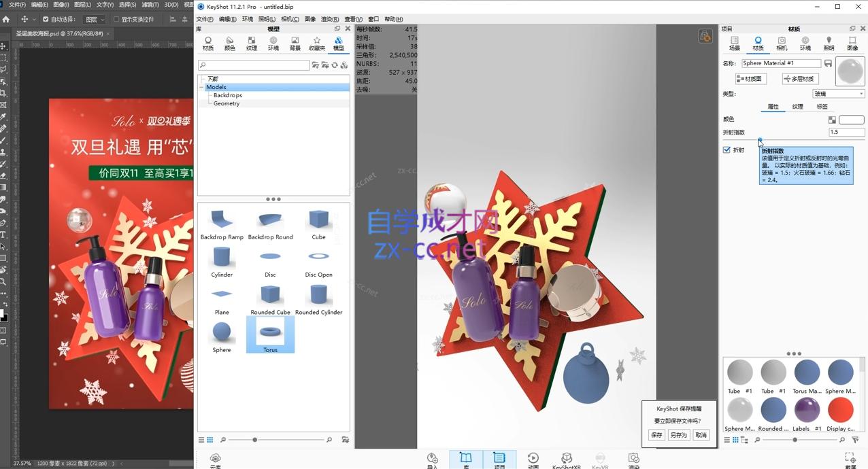Click the color texture checker icon next to 颜色
The width and height of the screenshot is (868, 469).
point(832,120)
